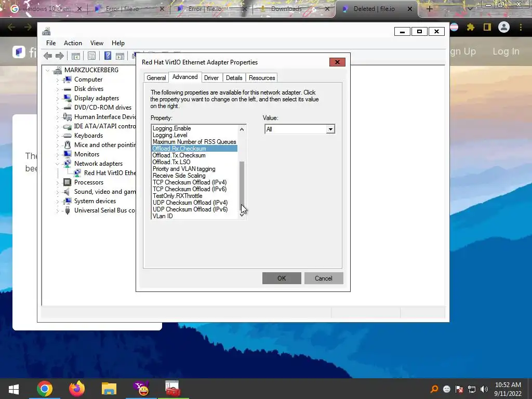Expand the Disk drives node
Viewport: 532px width, 399px height.
point(57,89)
